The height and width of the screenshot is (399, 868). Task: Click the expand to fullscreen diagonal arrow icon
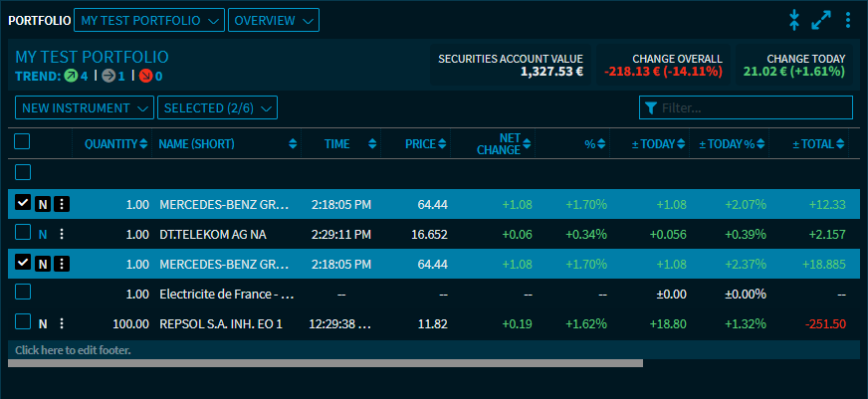pos(821,19)
